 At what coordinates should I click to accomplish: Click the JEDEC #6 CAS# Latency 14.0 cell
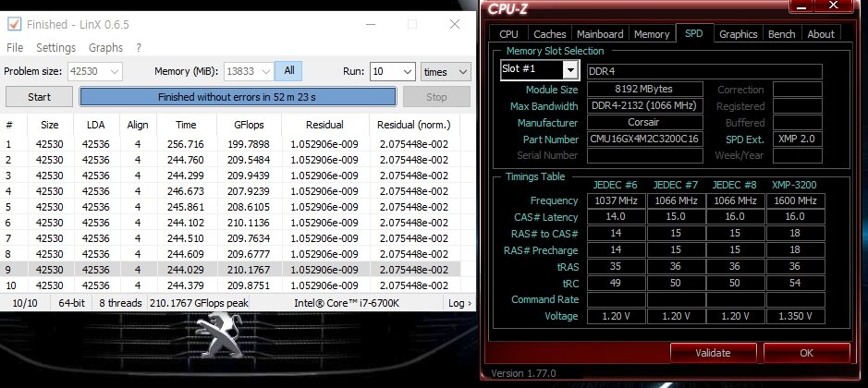617,216
